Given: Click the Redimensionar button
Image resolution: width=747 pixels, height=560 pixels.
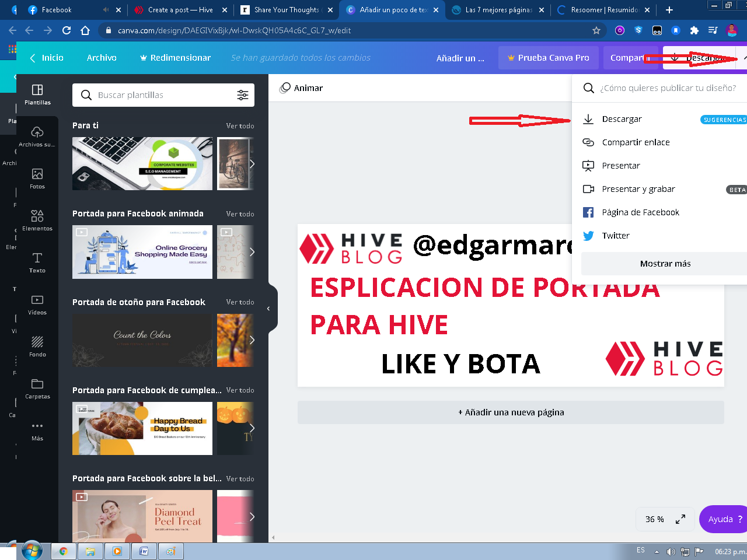Looking at the screenshot, I should pyautogui.click(x=175, y=58).
